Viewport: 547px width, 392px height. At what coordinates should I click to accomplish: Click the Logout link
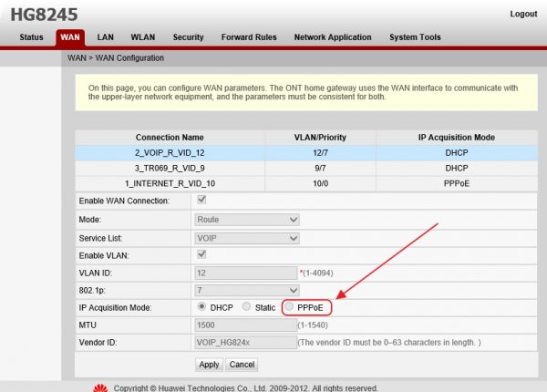coord(523,14)
